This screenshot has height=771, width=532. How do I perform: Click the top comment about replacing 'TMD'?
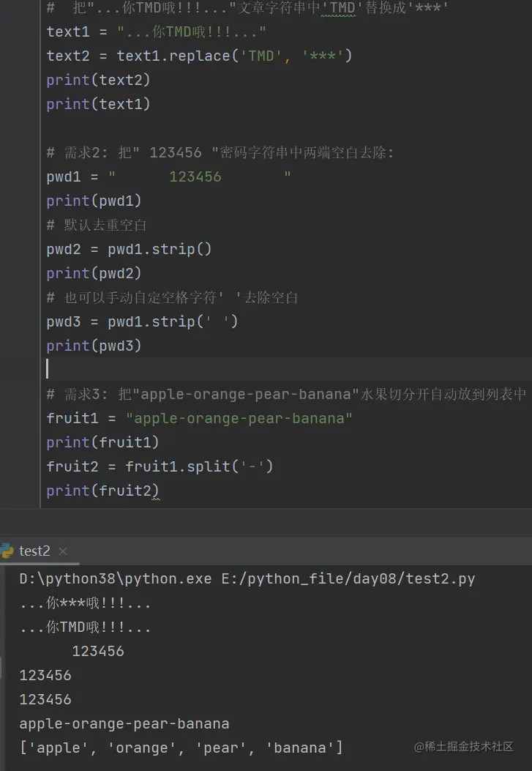tap(247, 7)
